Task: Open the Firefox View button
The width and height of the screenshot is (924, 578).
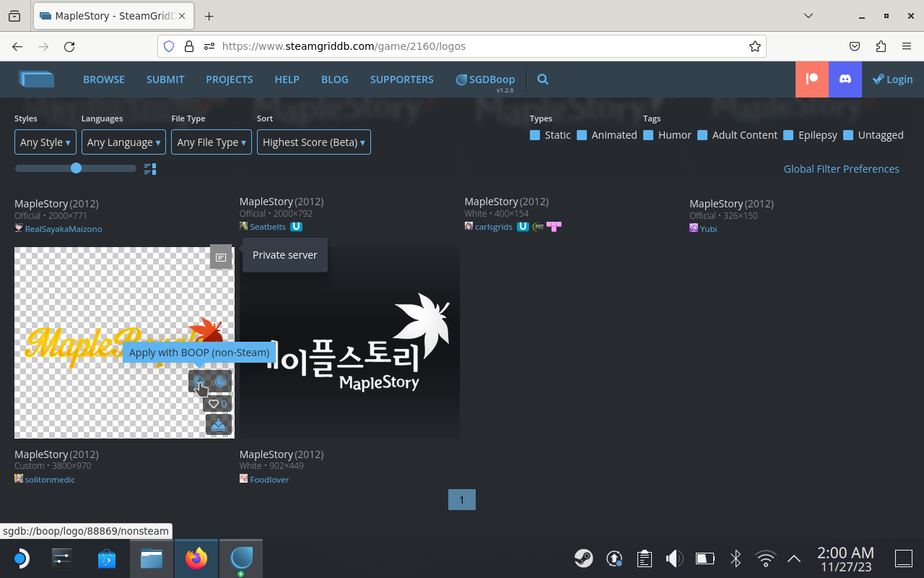Action: click(x=14, y=16)
